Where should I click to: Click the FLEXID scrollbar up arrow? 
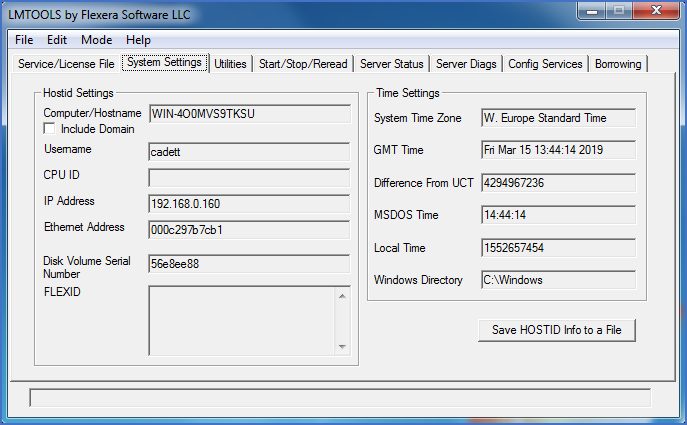coord(342,296)
